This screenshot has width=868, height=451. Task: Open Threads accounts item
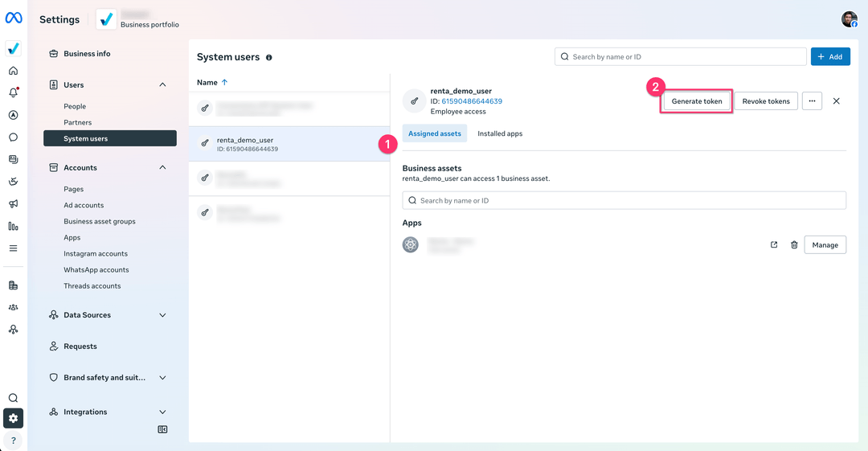coord(92,286)
